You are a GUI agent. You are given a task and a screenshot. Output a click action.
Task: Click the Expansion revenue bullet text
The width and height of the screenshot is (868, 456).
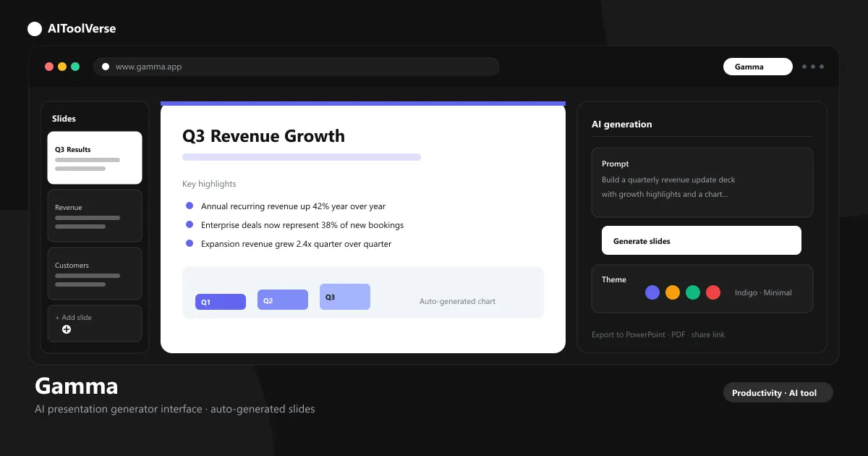pos(296,244)
